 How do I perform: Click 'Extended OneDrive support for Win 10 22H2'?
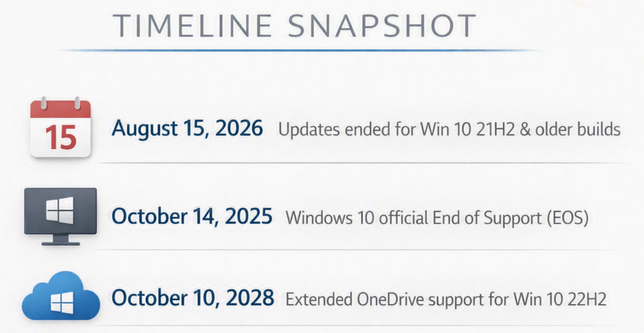(446, 299)
